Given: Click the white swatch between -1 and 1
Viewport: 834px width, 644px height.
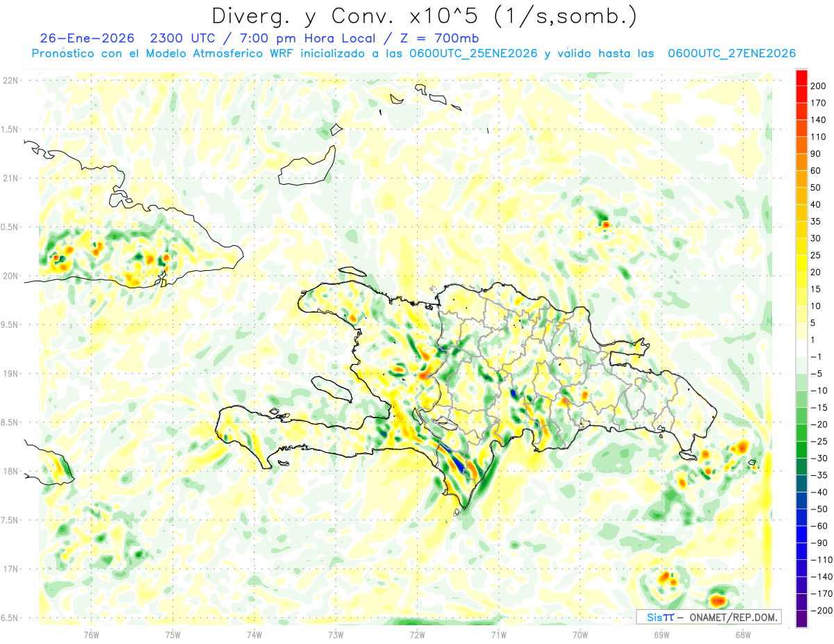Looking at the screenshot, I should tap(801, 348).
